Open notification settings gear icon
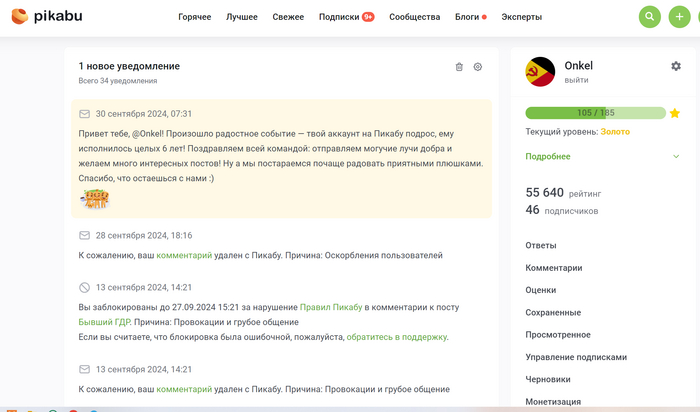This screenshot has width=700, height=412. [478, 67]
